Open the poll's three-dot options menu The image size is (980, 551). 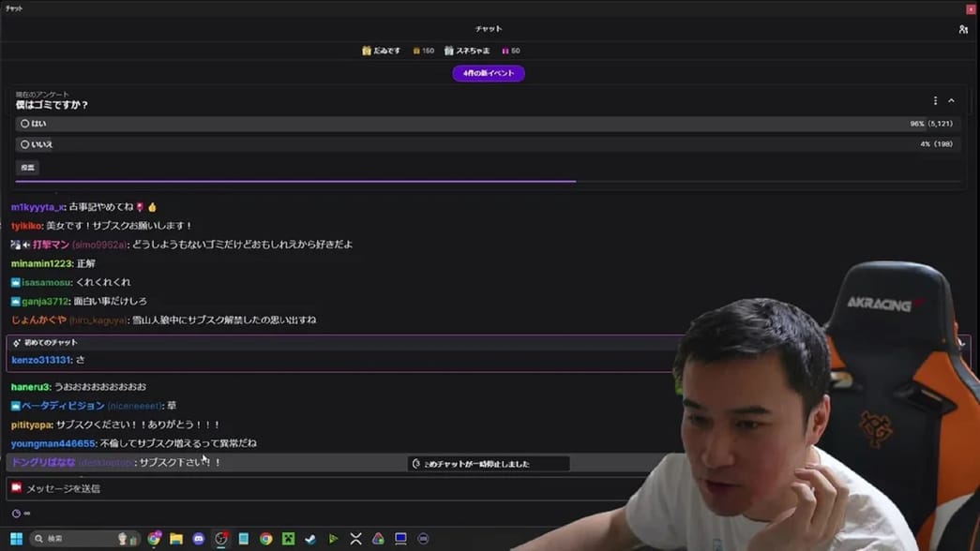934,100
